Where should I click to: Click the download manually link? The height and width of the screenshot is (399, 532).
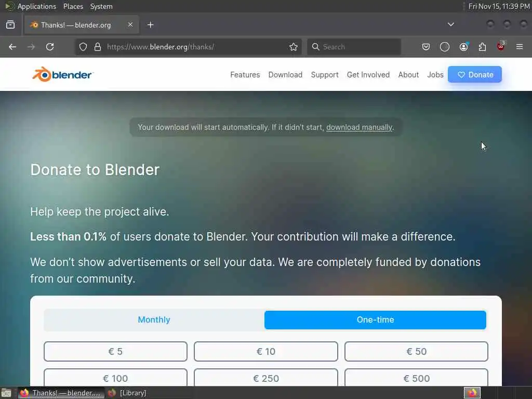point(359,127)
